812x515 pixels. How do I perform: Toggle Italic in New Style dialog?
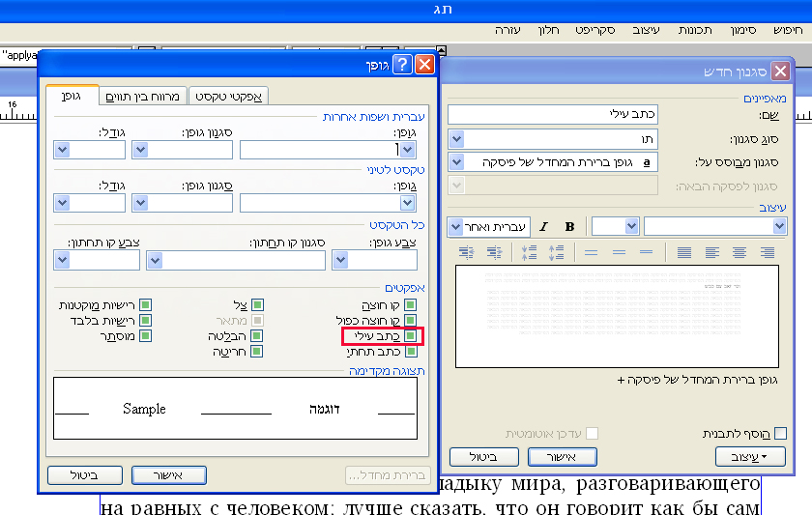coord(543,227)
